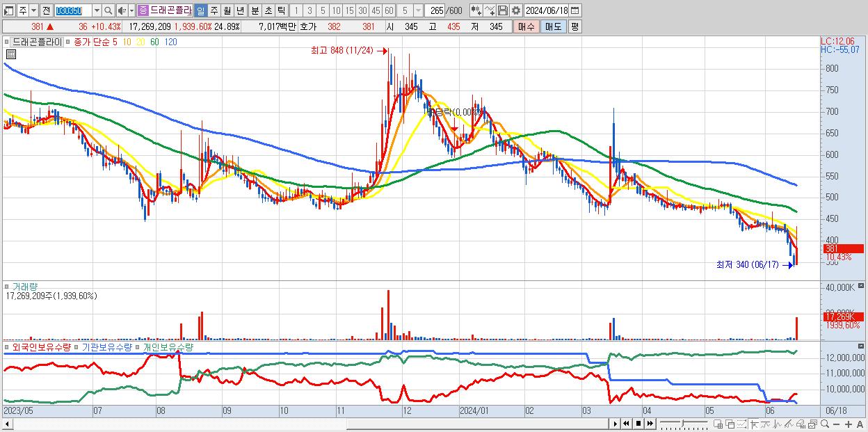Play the chart replay forward
The width and height of the screenshot is (868, 432).
click(616, 423)
